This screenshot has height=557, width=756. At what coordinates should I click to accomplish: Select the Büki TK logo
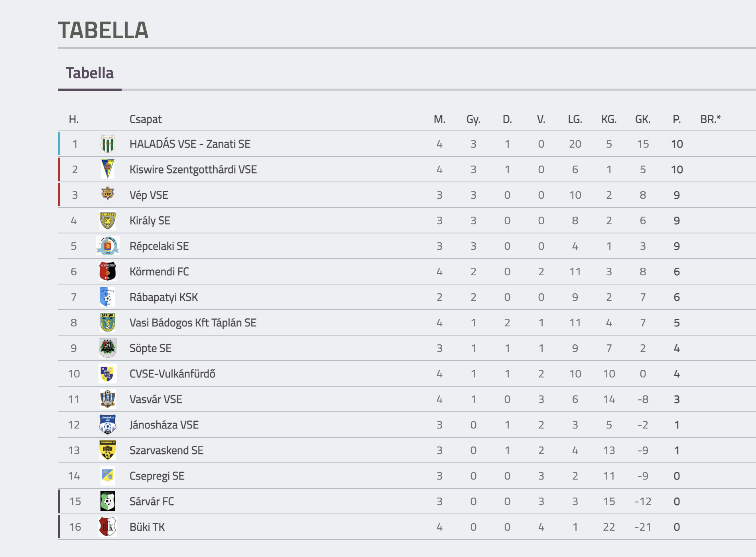[x=108, y=527]
